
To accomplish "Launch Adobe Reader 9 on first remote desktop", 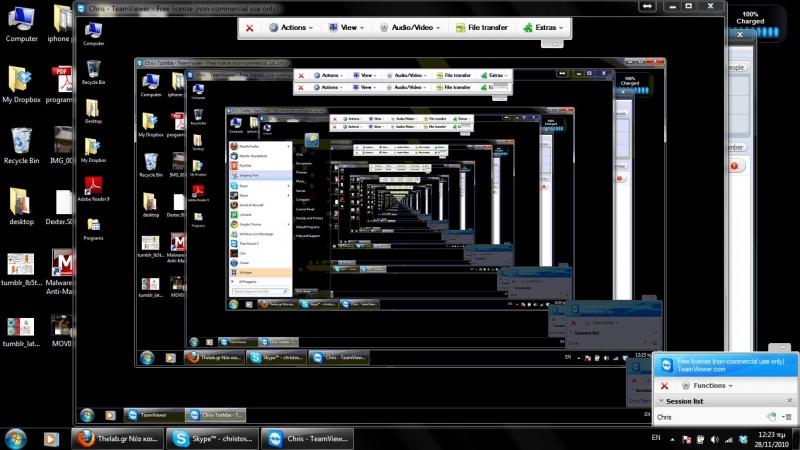I will coord(93,189).
